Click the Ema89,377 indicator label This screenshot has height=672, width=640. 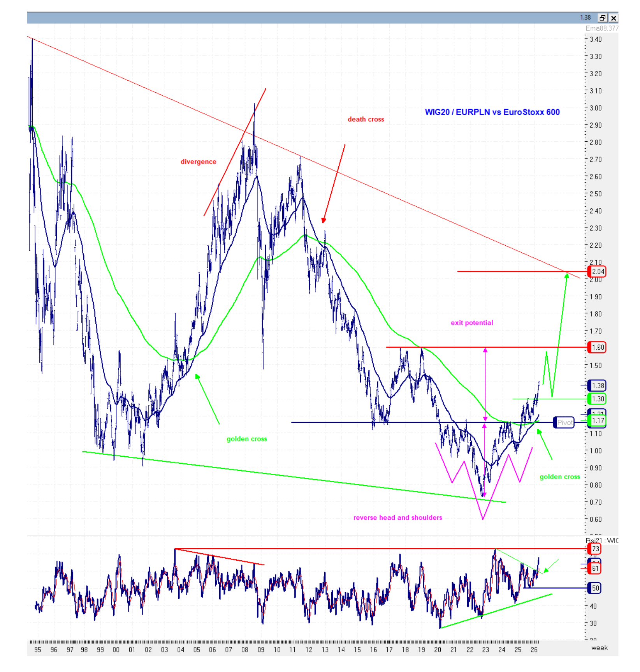(x=601, y=28)
